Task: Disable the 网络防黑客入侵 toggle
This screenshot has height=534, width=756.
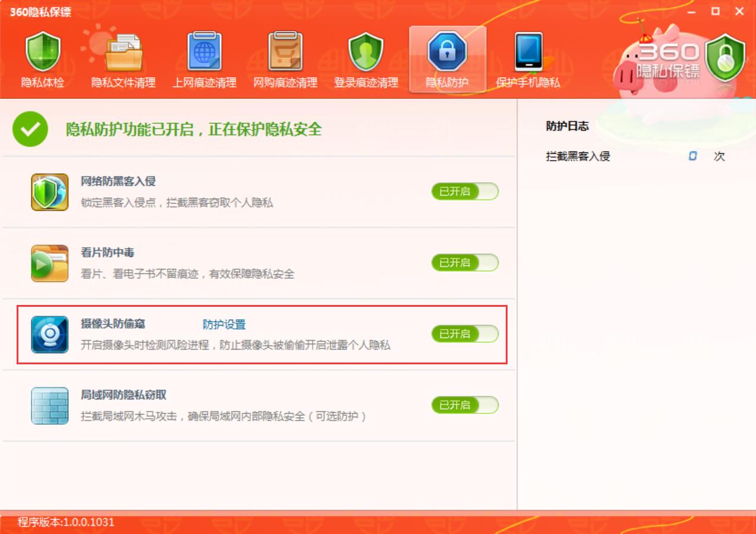Action: (465, 192)
